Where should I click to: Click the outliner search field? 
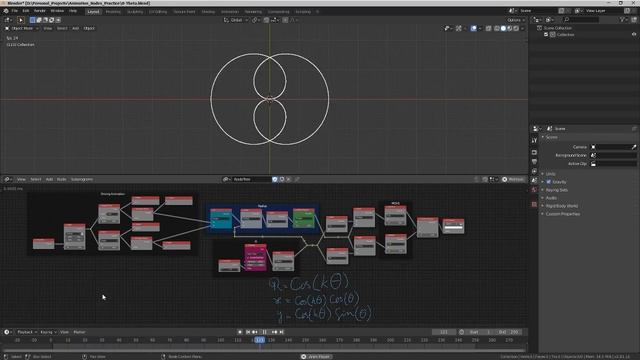[x=581, y=20]
